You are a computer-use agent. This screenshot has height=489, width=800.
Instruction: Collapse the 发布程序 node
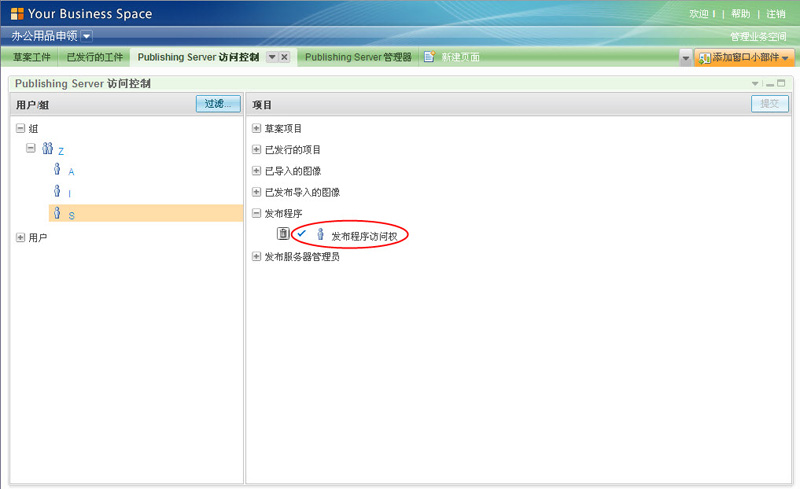tap(257, 213)
